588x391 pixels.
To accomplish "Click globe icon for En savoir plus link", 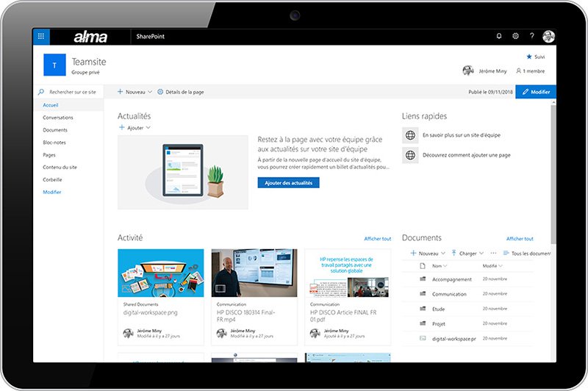I will pos(410,135).
